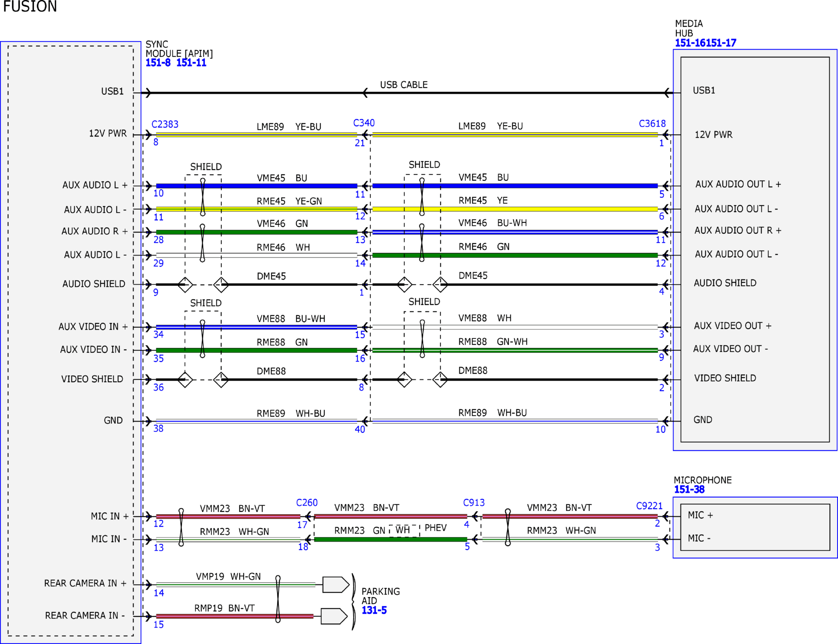Select the AUX VIDEO IN - pin label
The width and height of the screenshot is (838, 644).
point(93,349)
